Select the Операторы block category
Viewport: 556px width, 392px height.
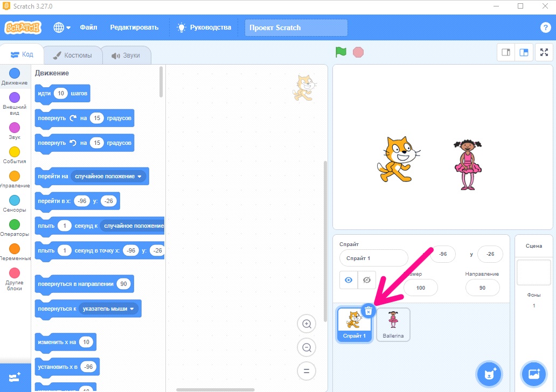pyautogui.click(x=15, y=228)
